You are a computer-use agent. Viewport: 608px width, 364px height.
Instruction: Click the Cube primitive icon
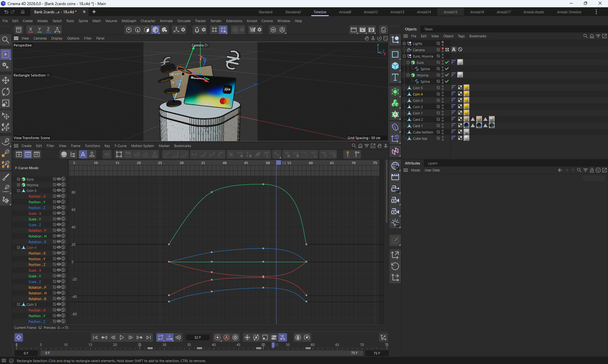click(395, 66)
